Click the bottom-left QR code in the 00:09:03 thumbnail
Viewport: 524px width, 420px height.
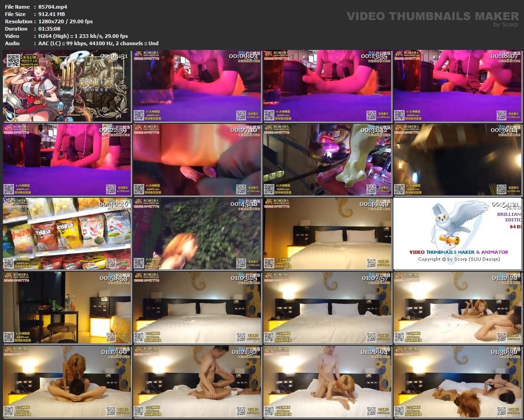tap(138, 115)
